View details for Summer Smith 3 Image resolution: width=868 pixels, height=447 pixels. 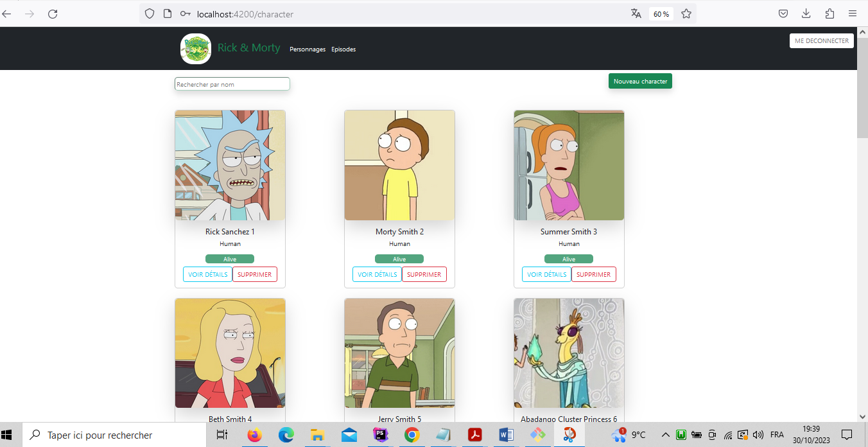coord(547,274)
